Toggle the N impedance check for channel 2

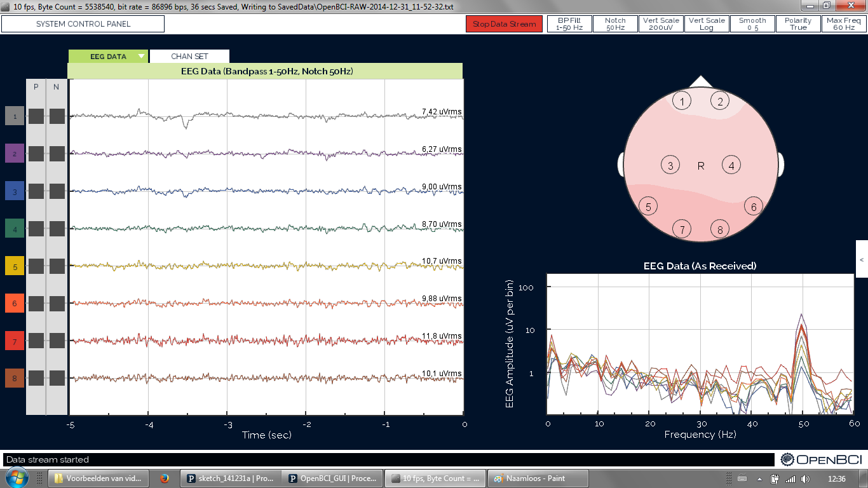tap(56, 153)
